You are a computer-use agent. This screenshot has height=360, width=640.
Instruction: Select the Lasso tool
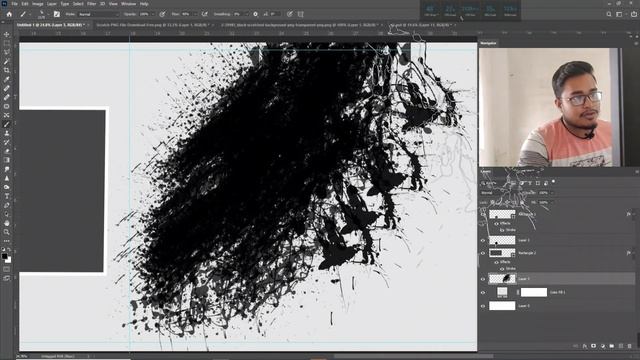click(x=7, y=52)
